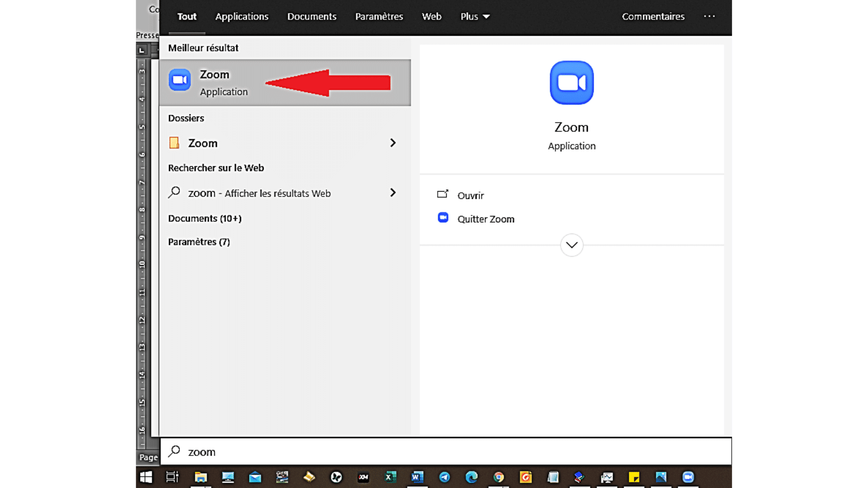Image resolution: width=868 pixels, height=488 pixels.
Task: Open the computer monitor taskbar icon
Action: 228,477
